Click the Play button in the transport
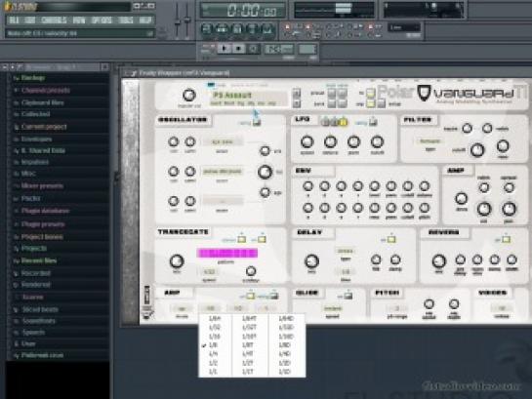Image resolution: width=532 pixels, height=399 pixels. click(x=225, y=49)
